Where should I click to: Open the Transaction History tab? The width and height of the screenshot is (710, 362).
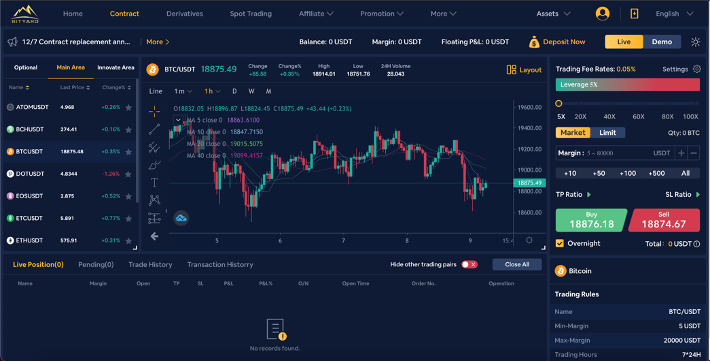click(220, 265)
